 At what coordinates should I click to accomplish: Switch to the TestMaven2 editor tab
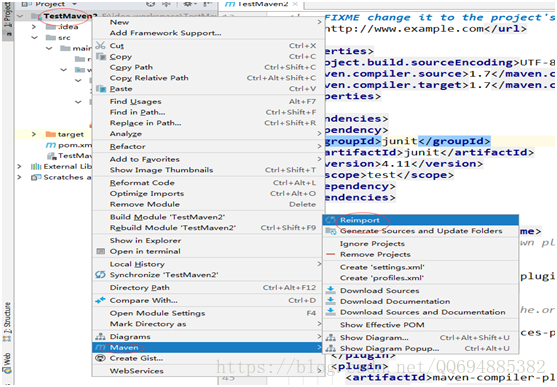(x=261, y=4)
